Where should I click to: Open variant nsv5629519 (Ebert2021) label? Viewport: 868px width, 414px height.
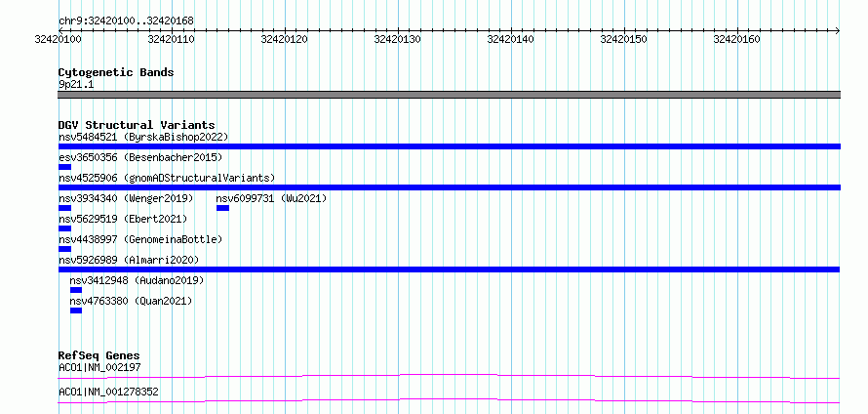[x=123, y=219]
